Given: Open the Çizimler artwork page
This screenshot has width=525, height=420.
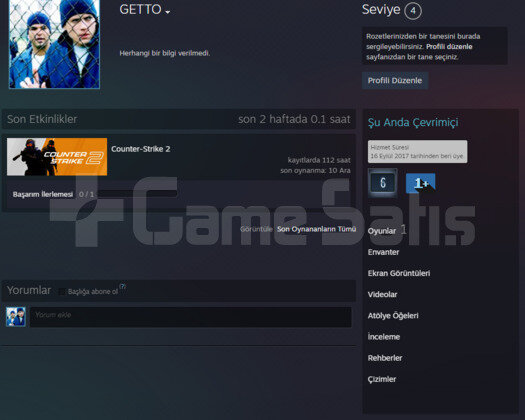Looking at the screenshot, I should (x=382, y=379).
